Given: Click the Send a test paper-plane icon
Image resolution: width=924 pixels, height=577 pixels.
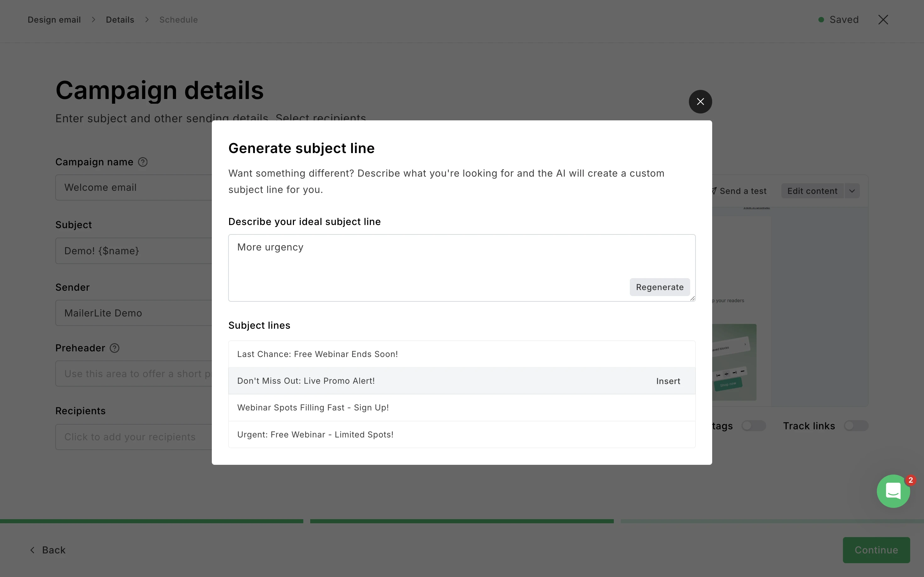Looking at the screenshot, I should pyautogui.click(x=714, y=191).
